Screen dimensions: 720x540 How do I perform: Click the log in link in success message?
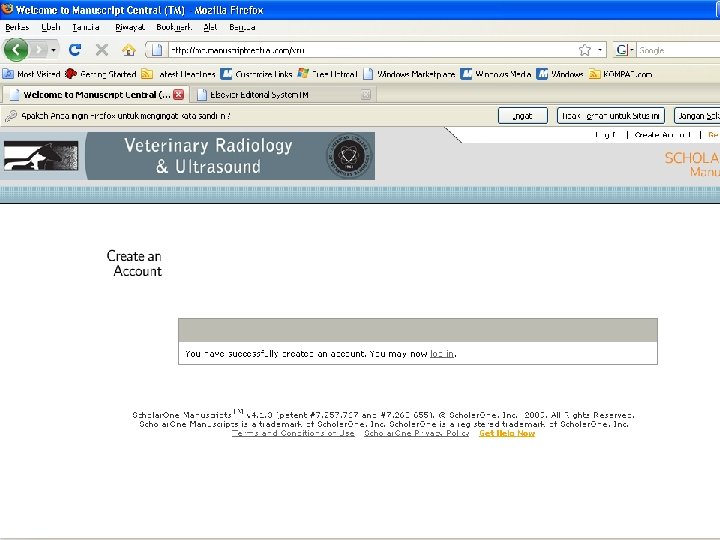(442, 354)
